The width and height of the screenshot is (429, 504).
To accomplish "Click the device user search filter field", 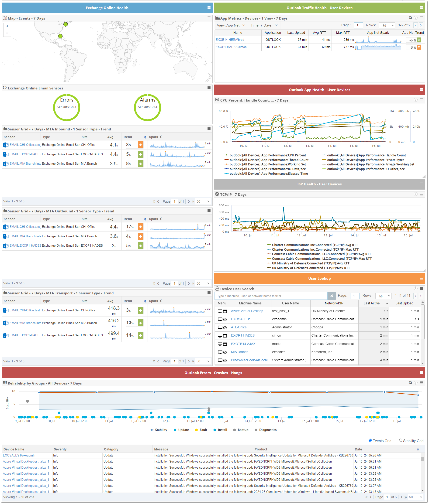I will click(271, 296).
